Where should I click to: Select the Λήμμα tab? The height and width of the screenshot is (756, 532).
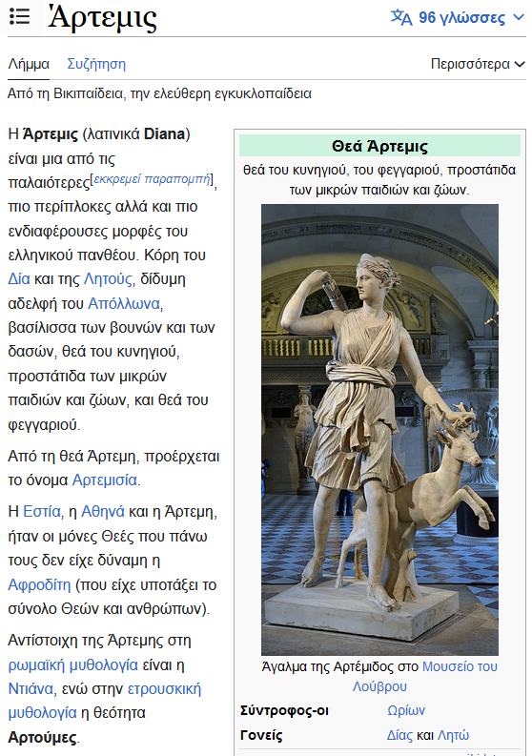click(29, 64)
